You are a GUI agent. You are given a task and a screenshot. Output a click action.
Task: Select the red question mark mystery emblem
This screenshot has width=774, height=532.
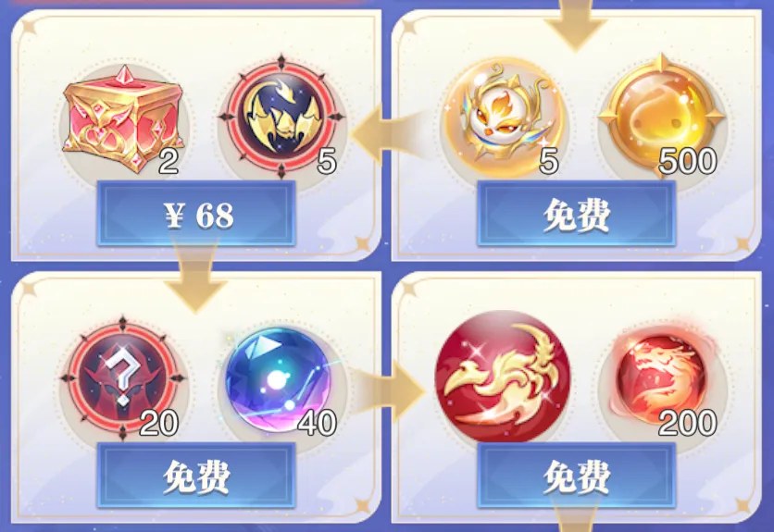pyautogui.click(x=123, y=378)
